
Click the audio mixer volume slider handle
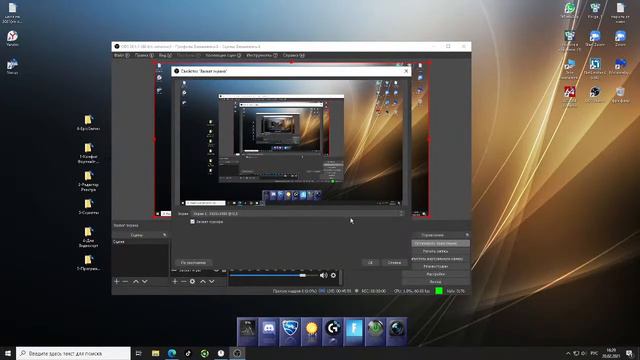pyautogui.click(x=303, y=276)
